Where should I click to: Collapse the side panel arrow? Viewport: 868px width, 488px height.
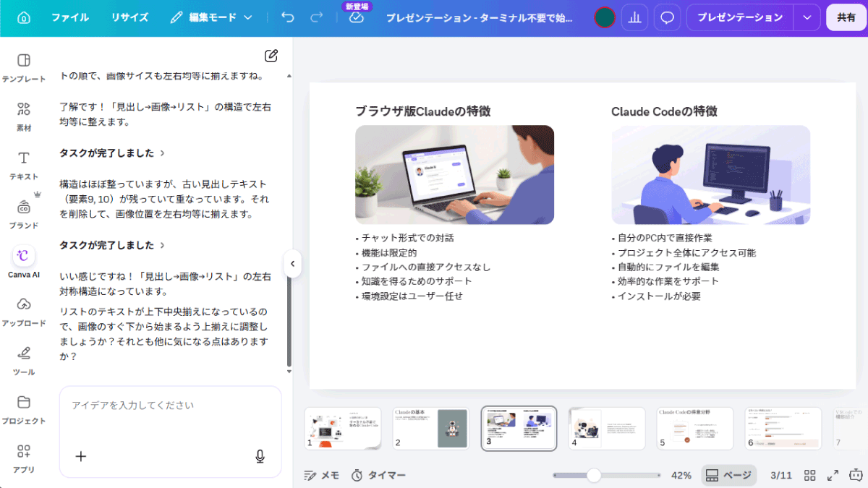(292, 264)
